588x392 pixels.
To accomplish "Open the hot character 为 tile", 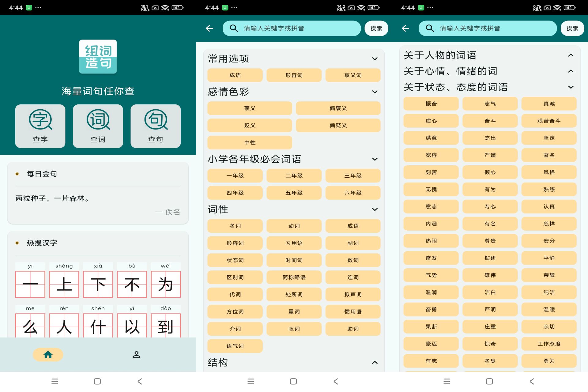I will coord(166,284).
